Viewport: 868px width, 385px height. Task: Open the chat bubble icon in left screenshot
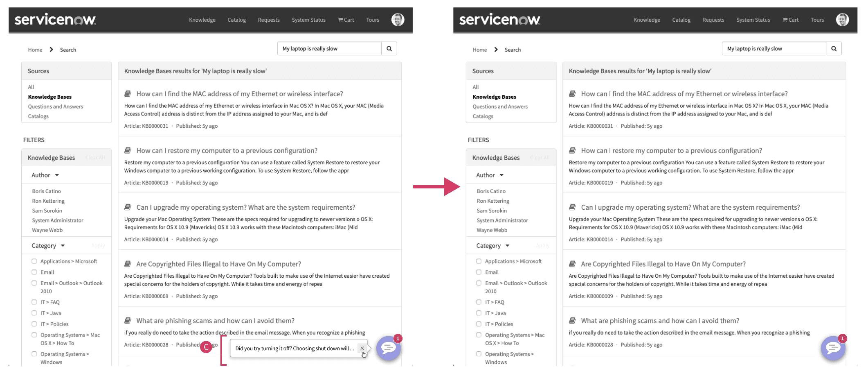pyautogui.click(x=388, y=348)
